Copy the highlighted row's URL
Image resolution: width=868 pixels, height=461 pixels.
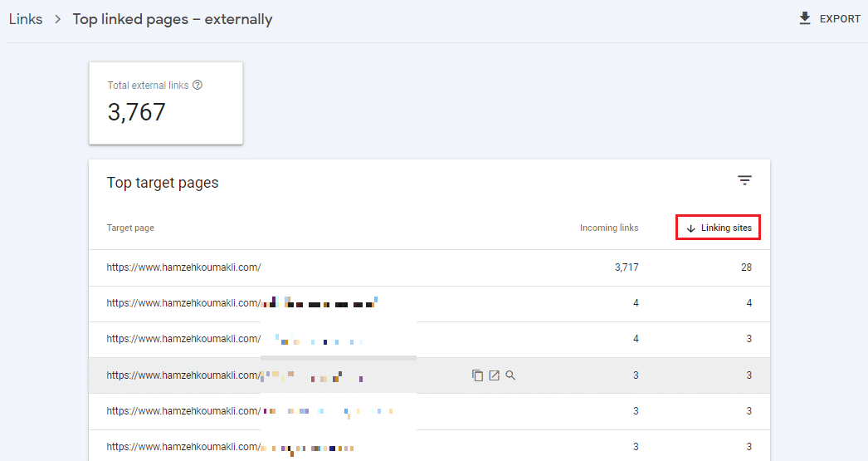point(477,375)
